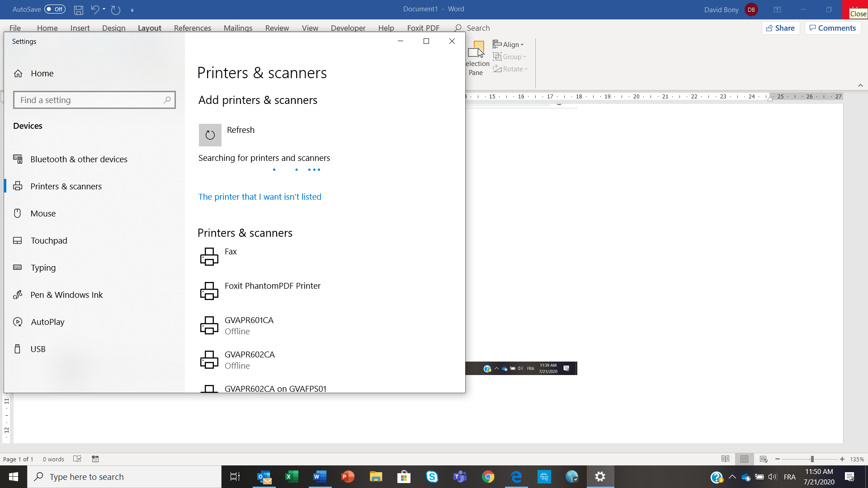This screenshot has height=488, width=868.
Task: Open Task View in the taskbar
Action: [x=235, y=477]
